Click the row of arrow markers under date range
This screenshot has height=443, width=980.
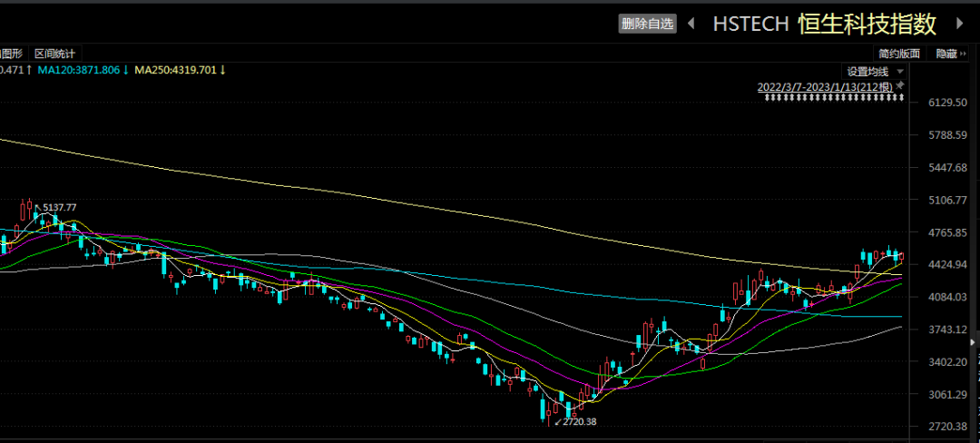tap(832, 97)
